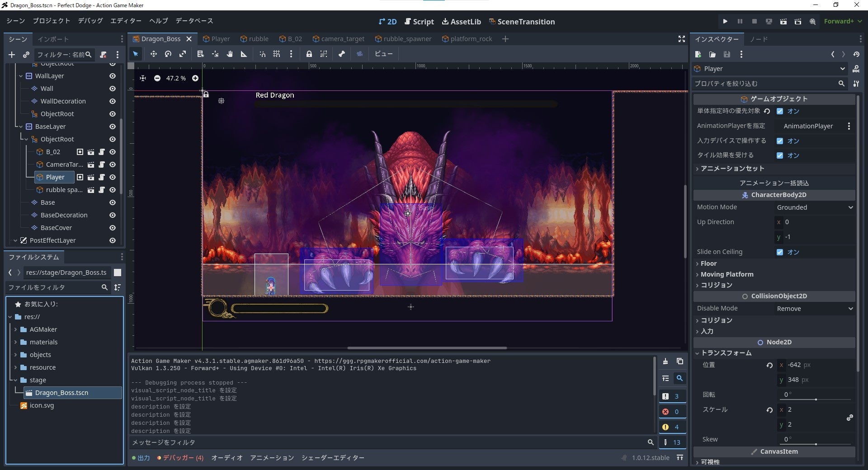This screenshot has width=868, height=470.
Task: Uncheck the Slide on Ceiling checkbox
Action: coord(780,252)
